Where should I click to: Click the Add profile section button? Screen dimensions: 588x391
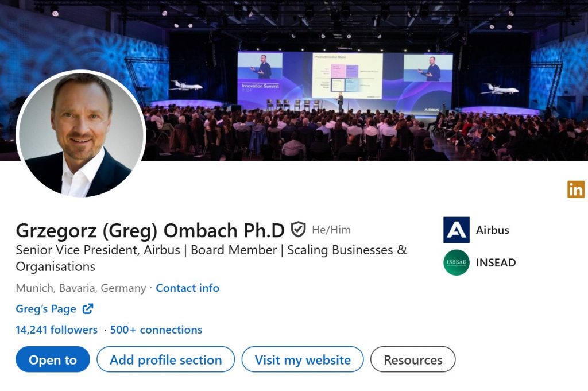pos(165,360)
